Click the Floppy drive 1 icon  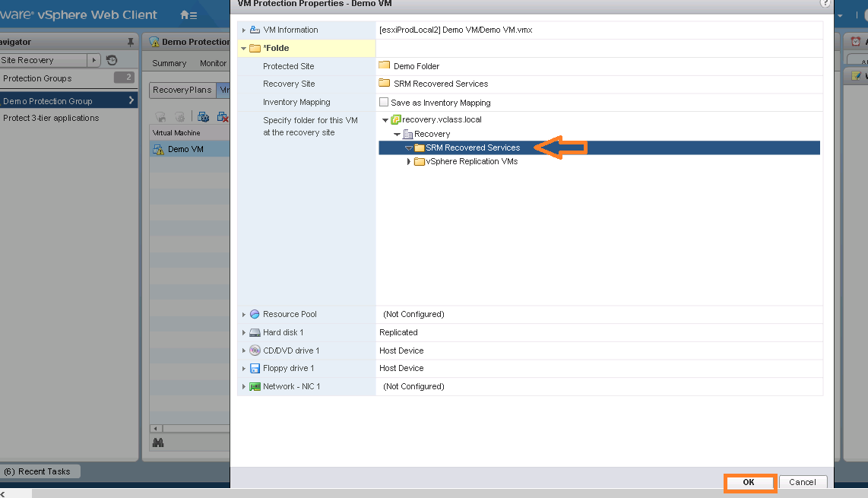point(255,369)
